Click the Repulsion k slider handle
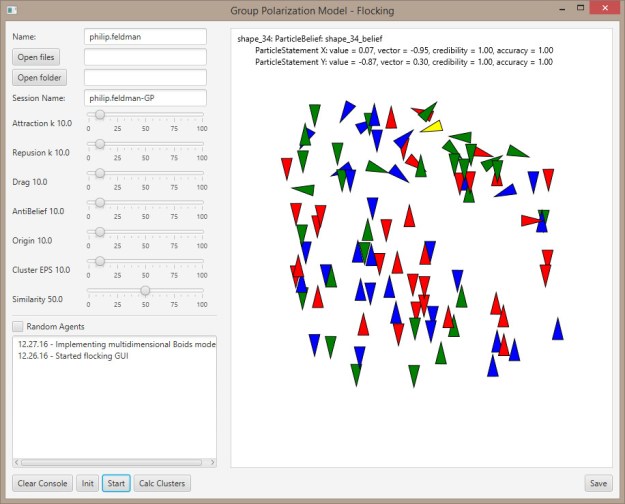Screen dimensions: 625x504 tap(100, 145)
